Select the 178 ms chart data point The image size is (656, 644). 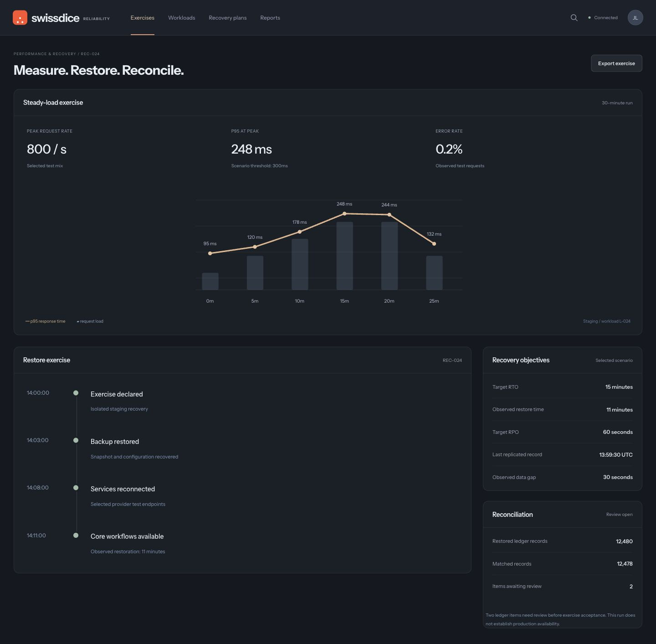pos(299,232)
